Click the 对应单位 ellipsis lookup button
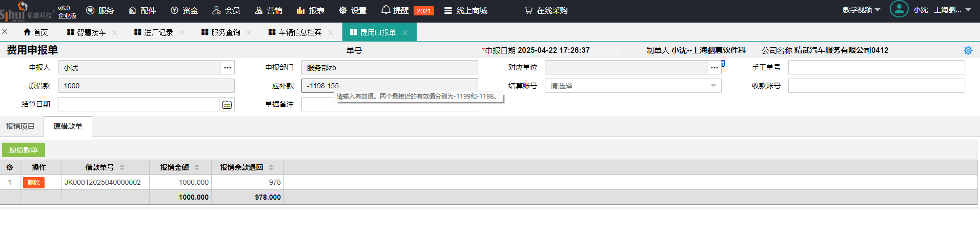 pyautogui.click(x=714, y=68)
